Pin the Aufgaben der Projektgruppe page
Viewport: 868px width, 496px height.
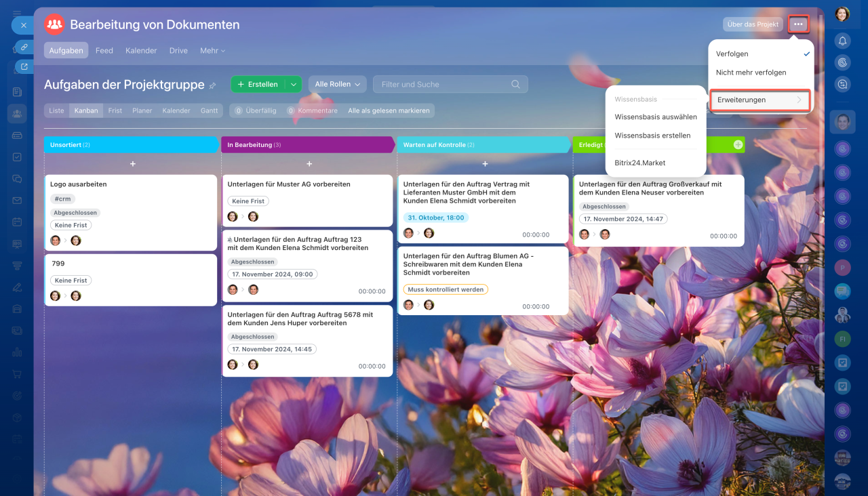(212, 85)
